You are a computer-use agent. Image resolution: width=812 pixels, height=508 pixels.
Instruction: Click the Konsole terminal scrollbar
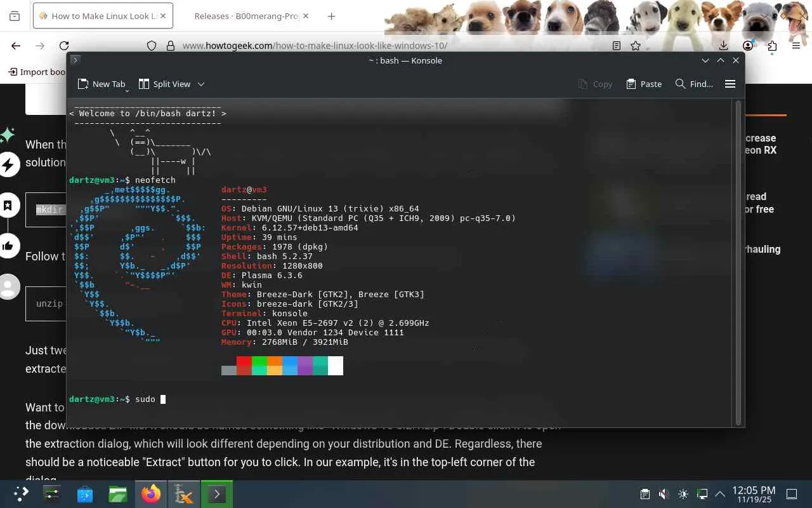(x=738, y=262)
